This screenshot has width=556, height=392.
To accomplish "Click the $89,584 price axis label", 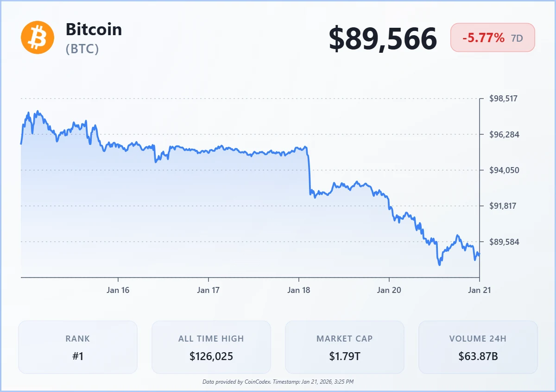I will tap(504, 242).
